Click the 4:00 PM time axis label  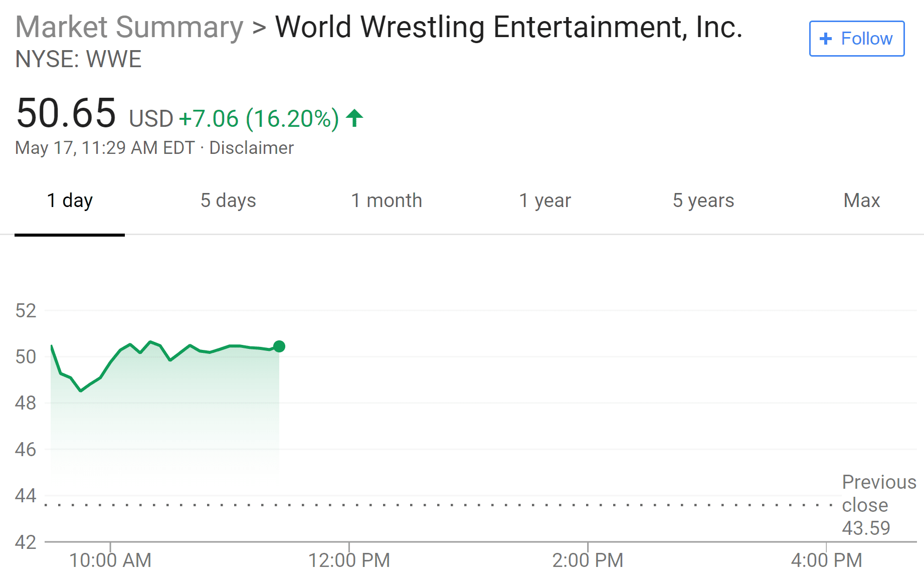pos(826,560)
